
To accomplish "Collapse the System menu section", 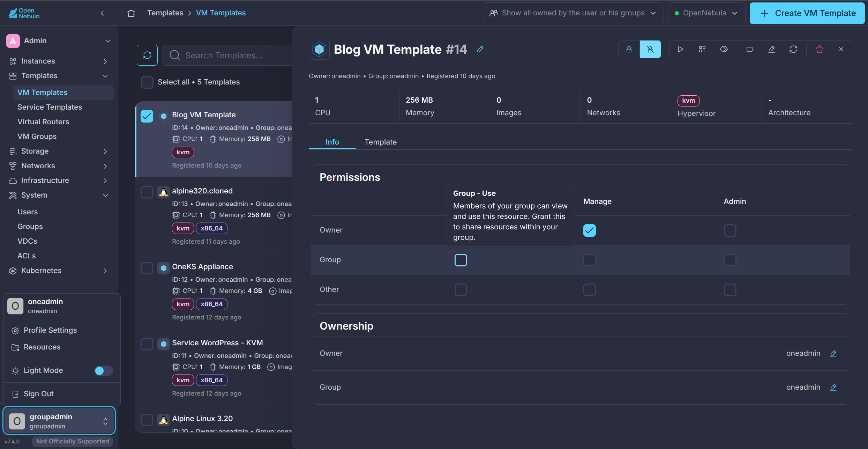I will pos(59,195).
